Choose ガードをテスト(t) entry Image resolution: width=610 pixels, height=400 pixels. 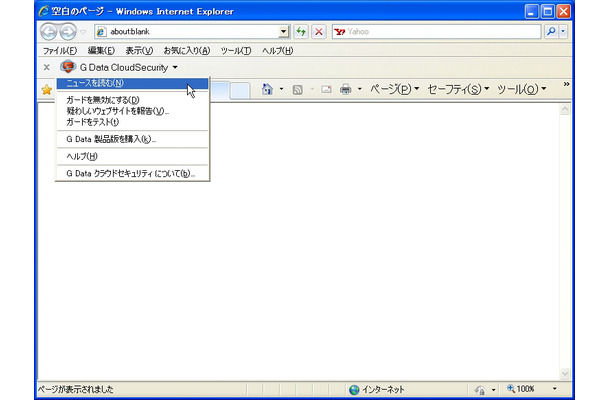click(x=132, y=122)
